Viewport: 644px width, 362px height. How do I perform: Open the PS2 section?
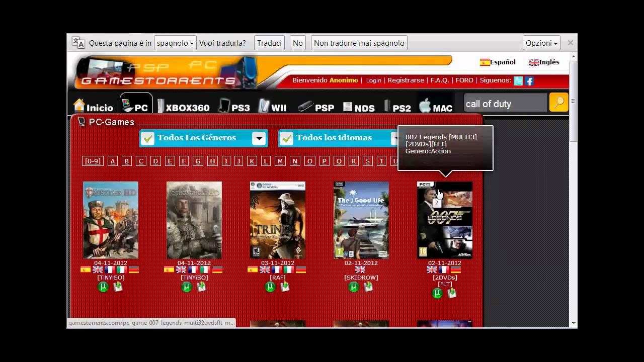[x=397, y=107]
